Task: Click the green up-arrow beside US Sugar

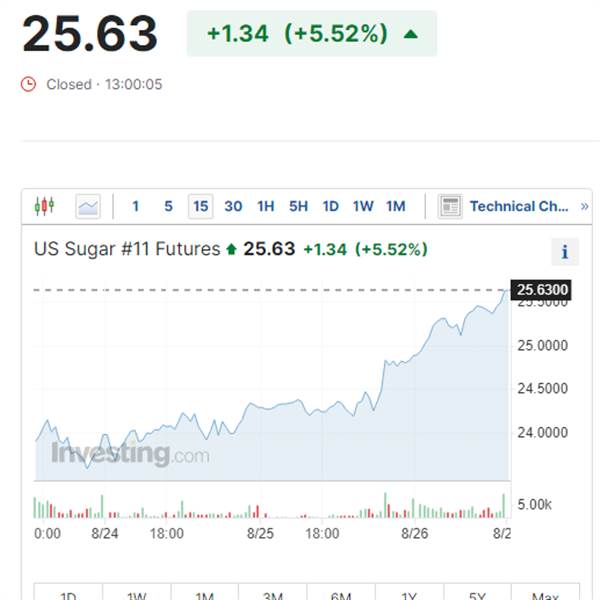Action: 231,249
